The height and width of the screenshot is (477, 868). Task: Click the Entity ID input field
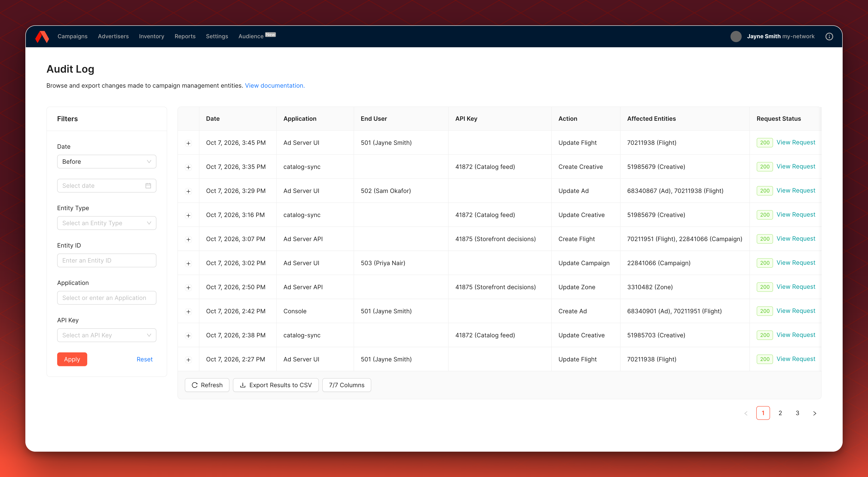tap(107, 260)
